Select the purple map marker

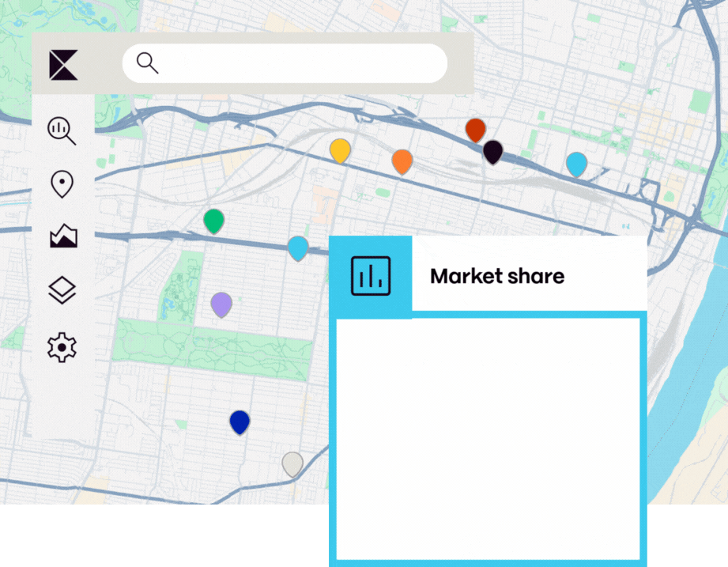click(221, 304)
